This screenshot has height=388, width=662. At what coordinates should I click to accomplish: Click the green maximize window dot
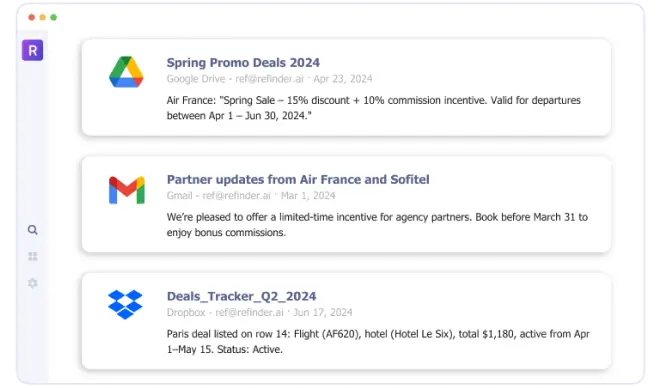[x=54, y=17]
